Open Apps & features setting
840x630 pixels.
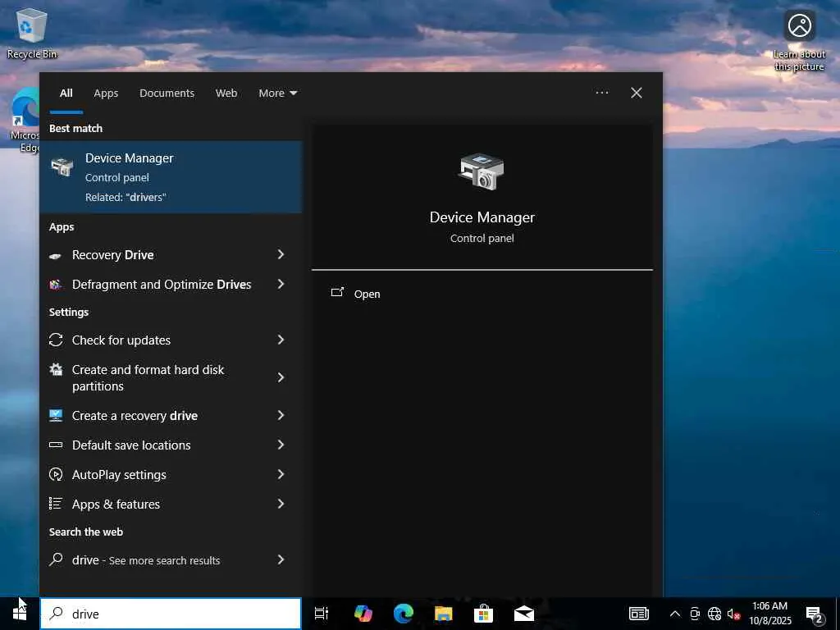tap(171, 504)
